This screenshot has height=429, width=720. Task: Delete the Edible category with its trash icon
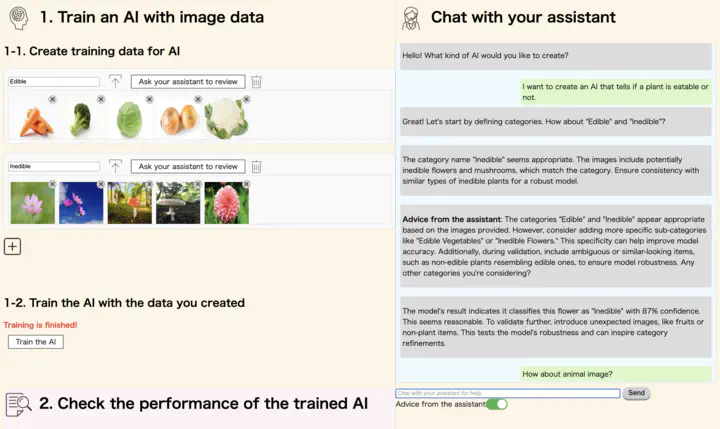(256, 82)
